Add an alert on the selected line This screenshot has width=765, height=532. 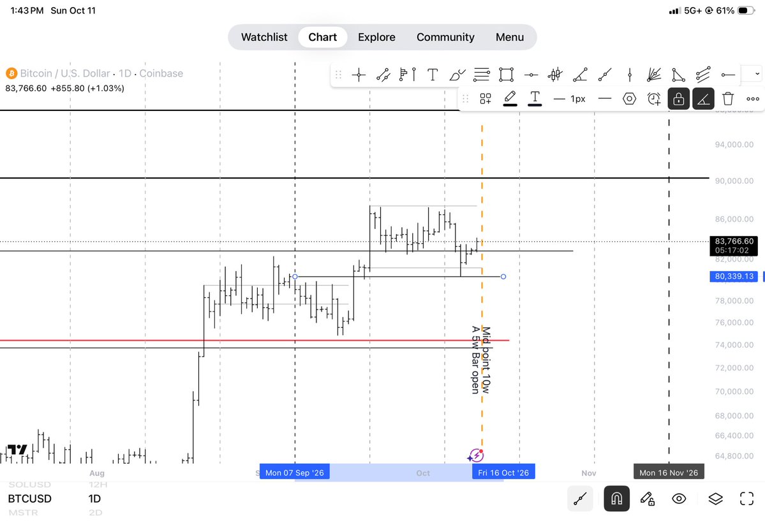[654, 99]
